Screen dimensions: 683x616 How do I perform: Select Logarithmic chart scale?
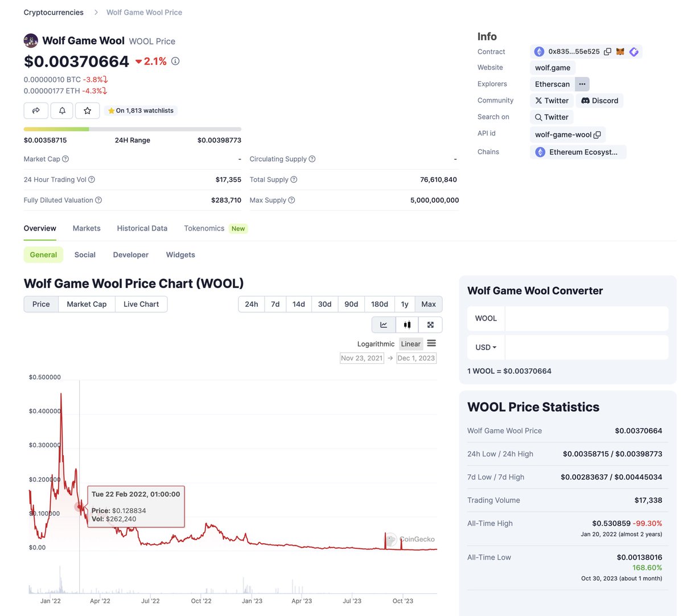(x=376, y=344)
